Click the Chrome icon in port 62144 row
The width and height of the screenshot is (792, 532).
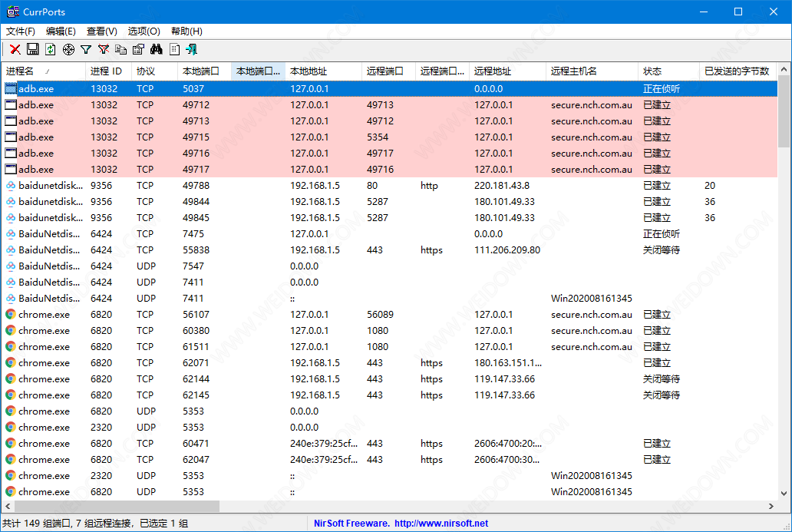point(11,379)
